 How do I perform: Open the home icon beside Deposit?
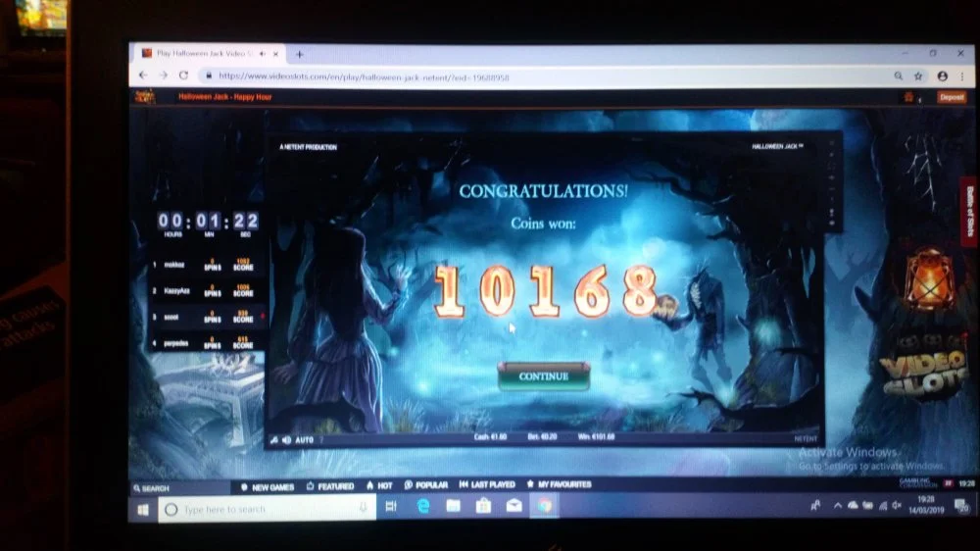point(909,97)
